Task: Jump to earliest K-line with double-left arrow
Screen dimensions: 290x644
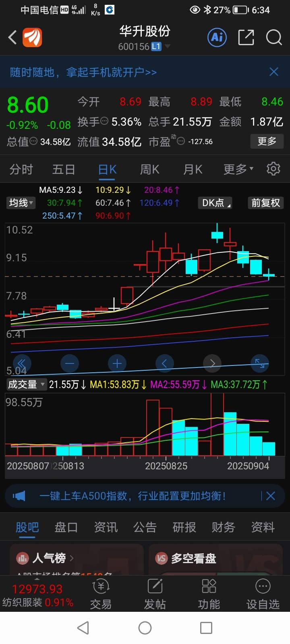Action: click(22, 363)
